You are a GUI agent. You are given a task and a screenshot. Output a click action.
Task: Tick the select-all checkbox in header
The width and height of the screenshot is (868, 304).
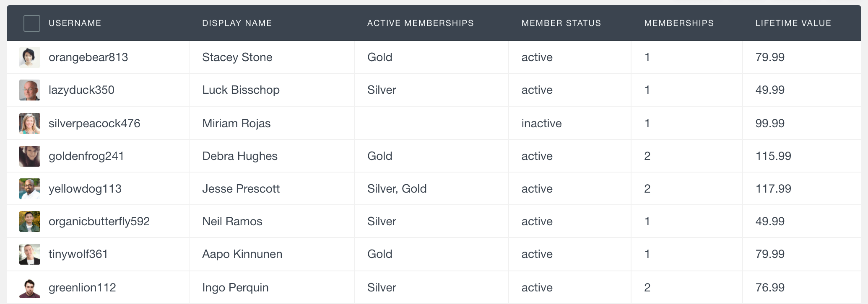pyautogui.click(x=32, y=23)
